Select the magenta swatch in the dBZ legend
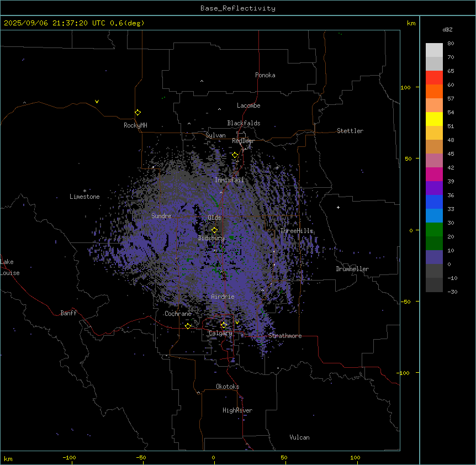 (434, 174)
